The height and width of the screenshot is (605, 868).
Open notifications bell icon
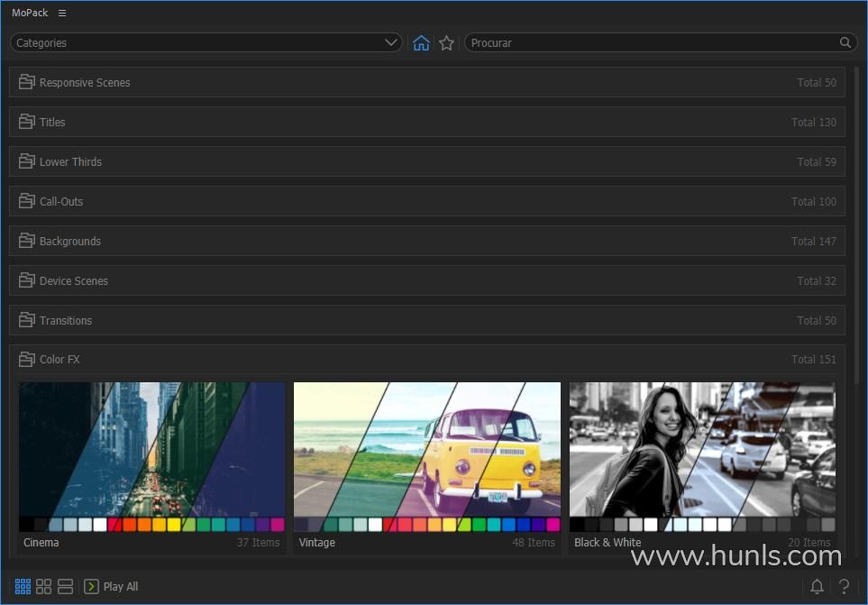(817, 587)
